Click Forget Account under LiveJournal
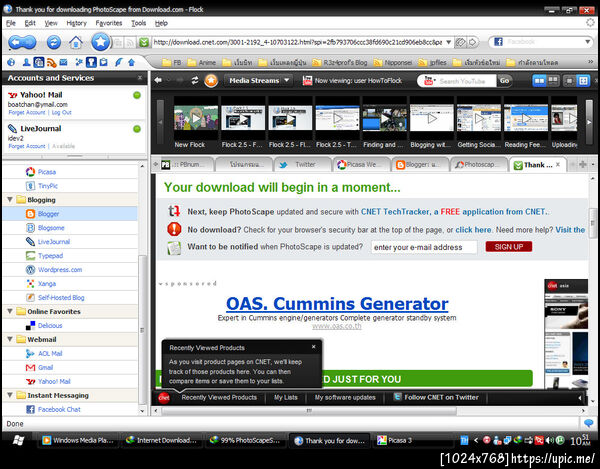600x469 pixels. point(27,146)
